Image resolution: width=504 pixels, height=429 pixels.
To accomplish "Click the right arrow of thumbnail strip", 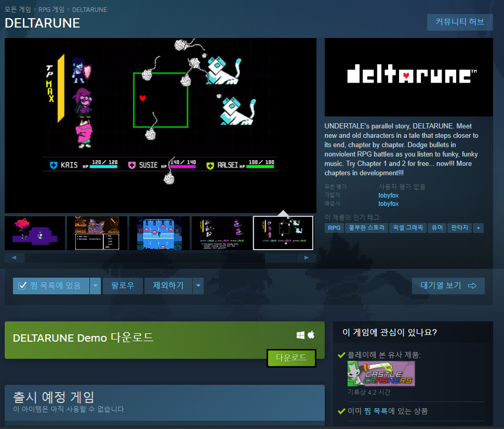I will [307, 257].
